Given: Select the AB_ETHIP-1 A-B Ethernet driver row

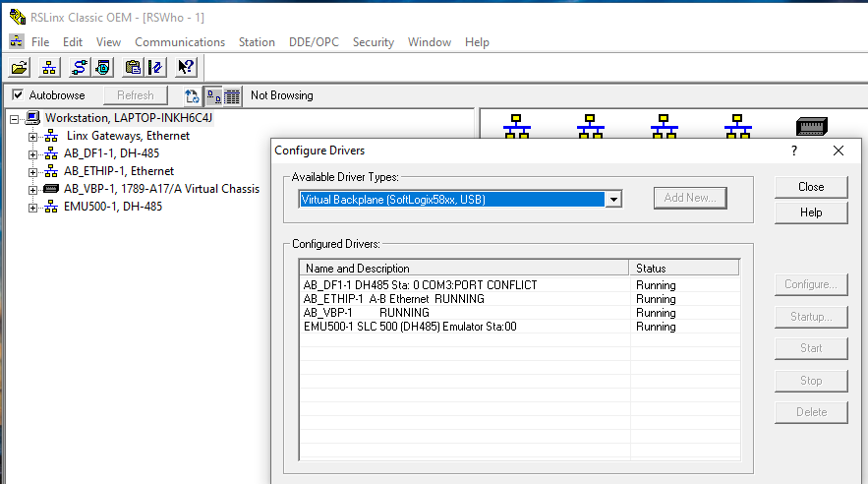Looking at the screenshot, I should pos(519,299).
